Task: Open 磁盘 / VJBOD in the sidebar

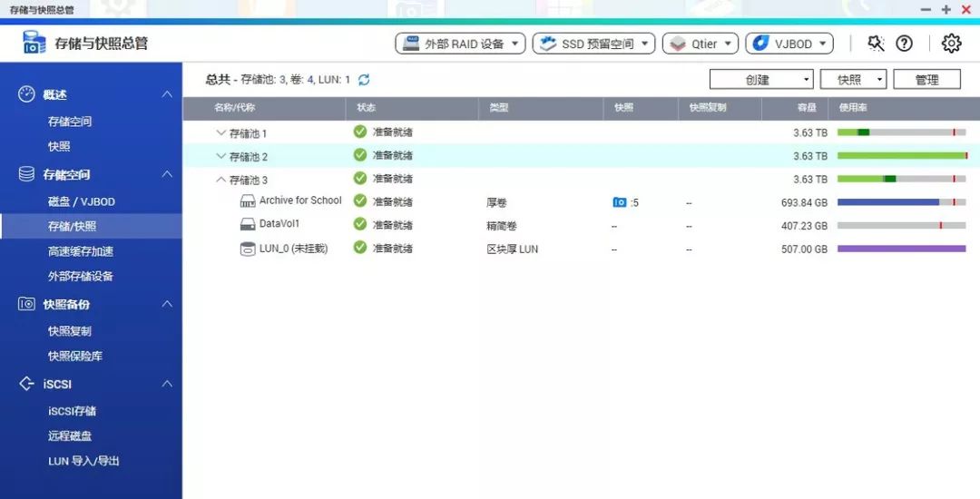Action: (x=82, y=201)
